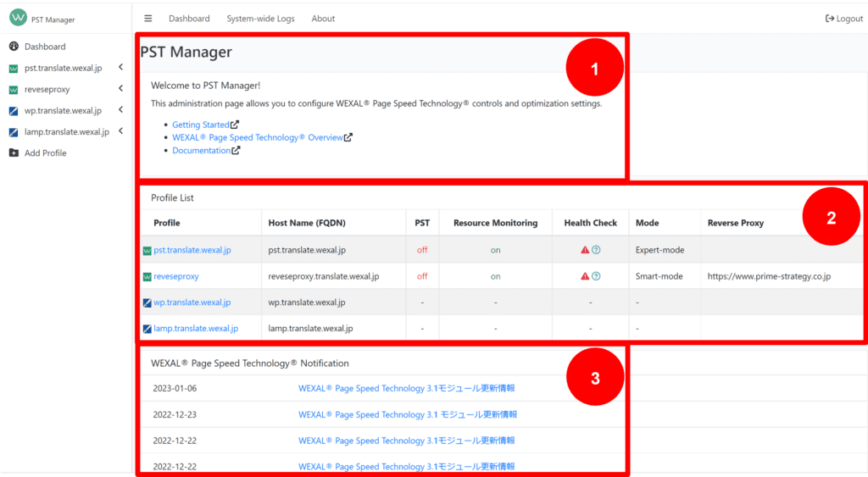
Task: Click the Dashboard sidebar icon
Action: pos(14,47)
